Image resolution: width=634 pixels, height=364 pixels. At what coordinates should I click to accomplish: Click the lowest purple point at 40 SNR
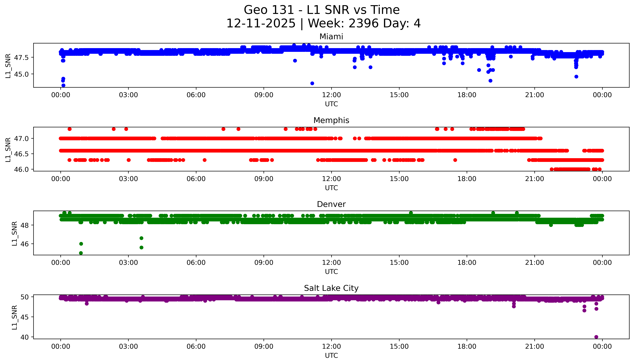(x=596, y=337)
